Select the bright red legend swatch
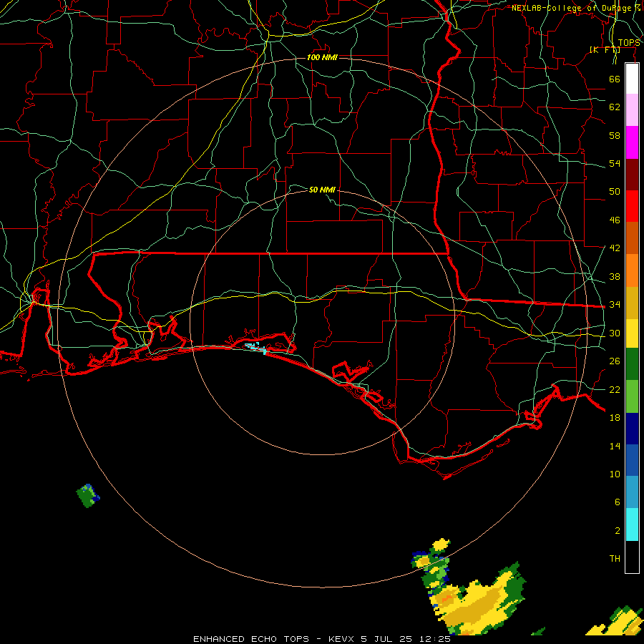 632,206
